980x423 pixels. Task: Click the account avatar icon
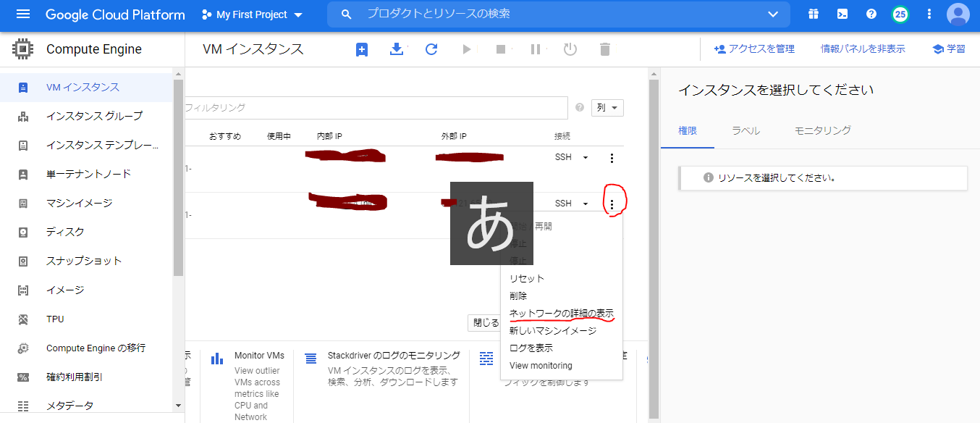pyautogui.click(x=958, y=14)
